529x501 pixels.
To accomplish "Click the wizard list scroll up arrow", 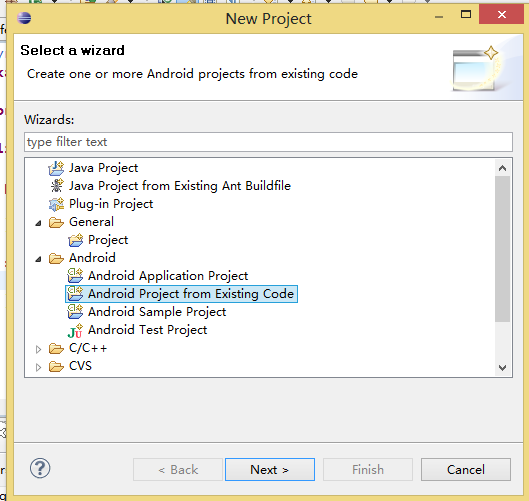I will pyautogui.click(x=502, y=168).
